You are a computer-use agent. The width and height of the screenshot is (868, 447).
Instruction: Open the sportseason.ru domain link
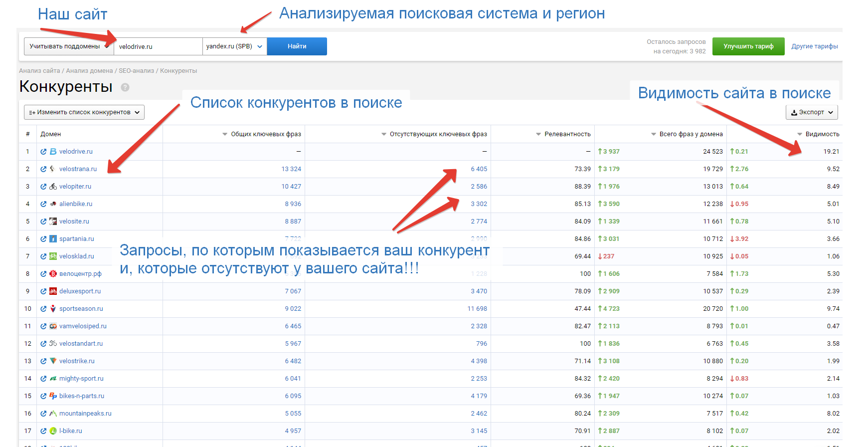pyautogui.click(x=81, y=309)
